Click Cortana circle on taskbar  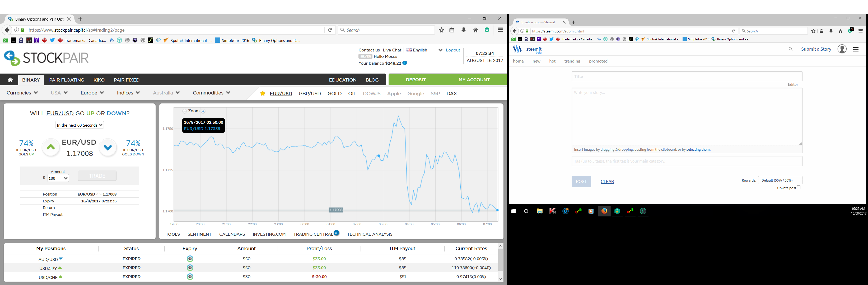pyautogui.click(x=526, y=211)
